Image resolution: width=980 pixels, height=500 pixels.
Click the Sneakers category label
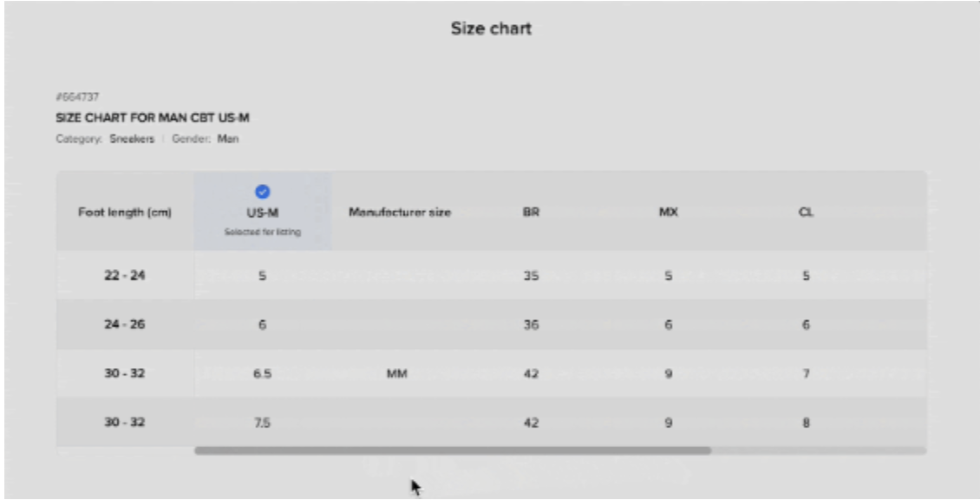click(132, 139)
